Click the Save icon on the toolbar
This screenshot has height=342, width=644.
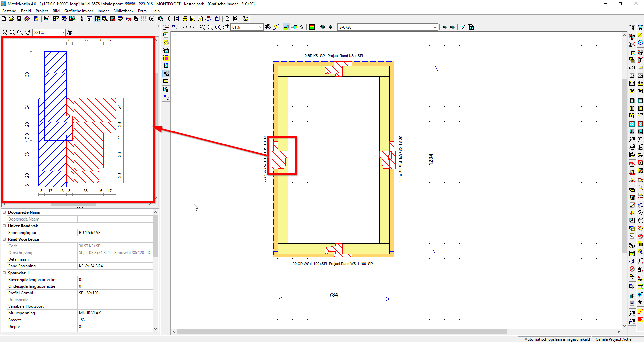tap(19, 19)
